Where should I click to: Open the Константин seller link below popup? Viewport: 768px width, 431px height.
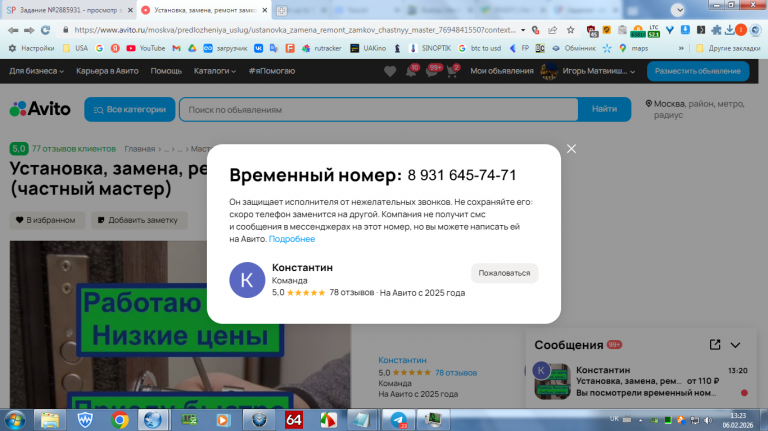click(402, 360)
